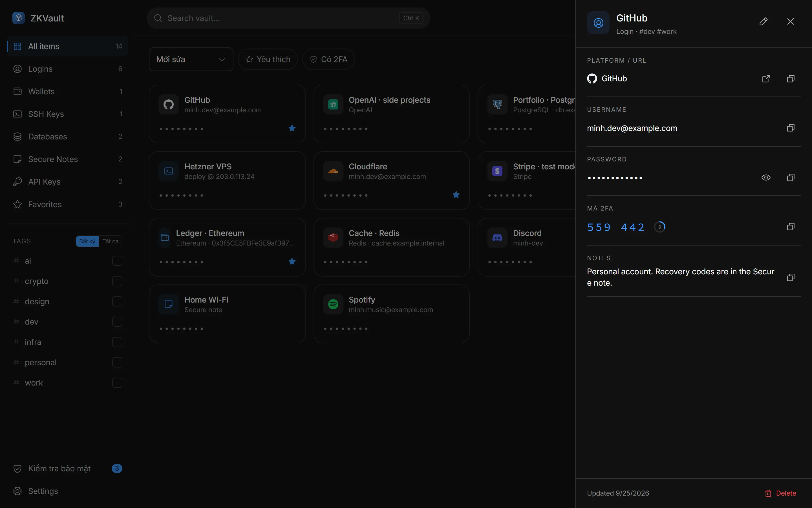Check the dev tag checkbox
Screen dimensions: 812x508
pyautogui.click(x=117, y=322)
